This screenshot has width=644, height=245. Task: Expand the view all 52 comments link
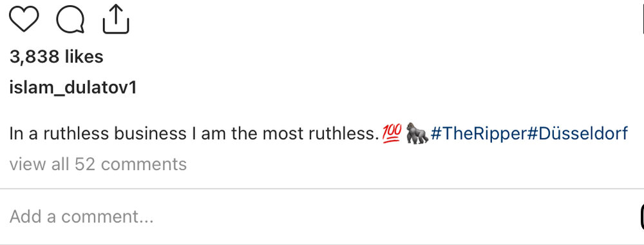click(98, 164)
